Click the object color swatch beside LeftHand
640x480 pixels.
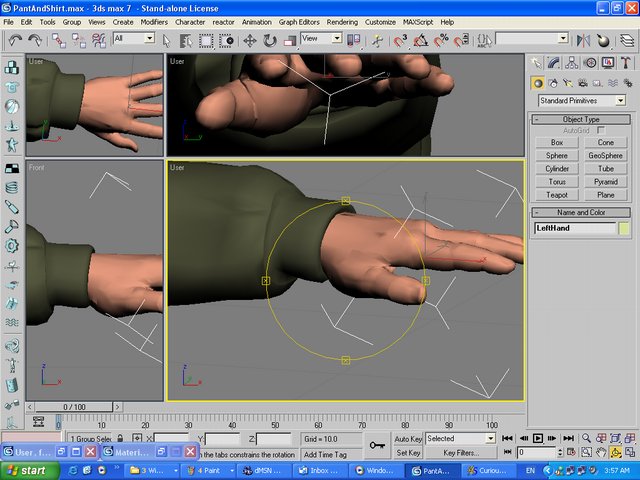tap(625, 229)
